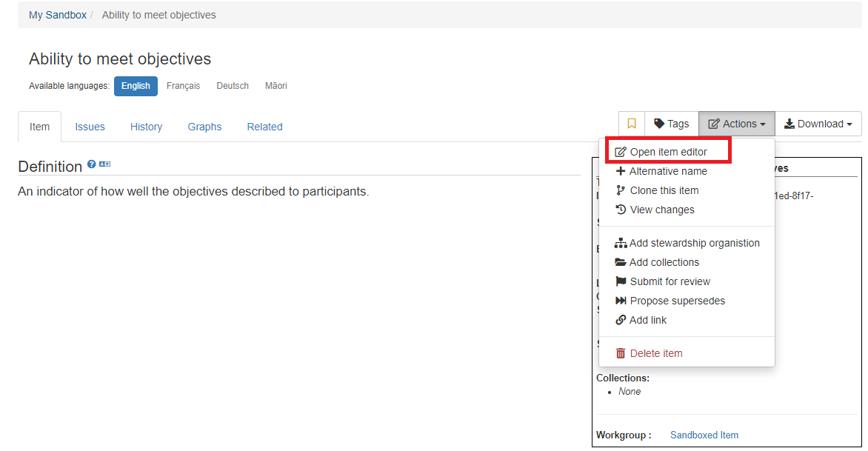Click the help icon beside Definition
The height and width of the screenshot is (451, 868).
[91, 164]
